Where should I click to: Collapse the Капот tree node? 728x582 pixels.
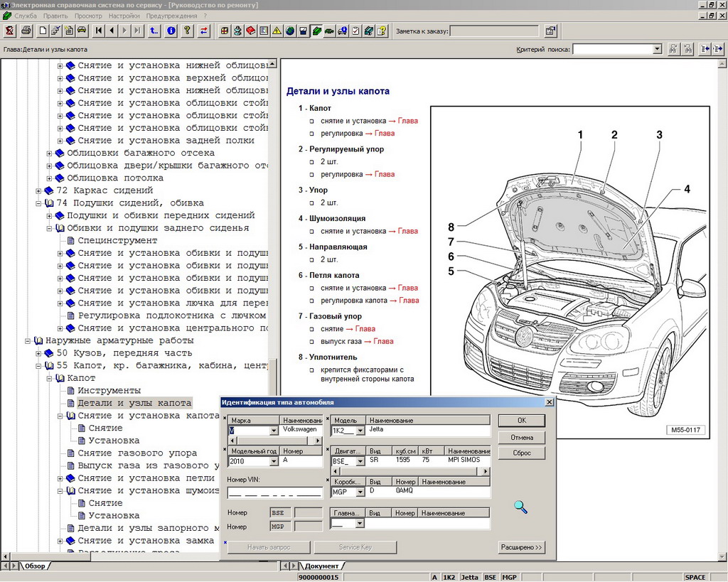click(x=50, y=378)
